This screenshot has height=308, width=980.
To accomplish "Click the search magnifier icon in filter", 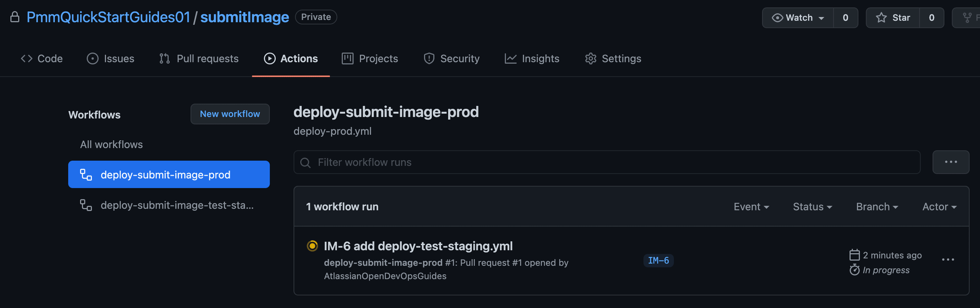I will (306, 163).
